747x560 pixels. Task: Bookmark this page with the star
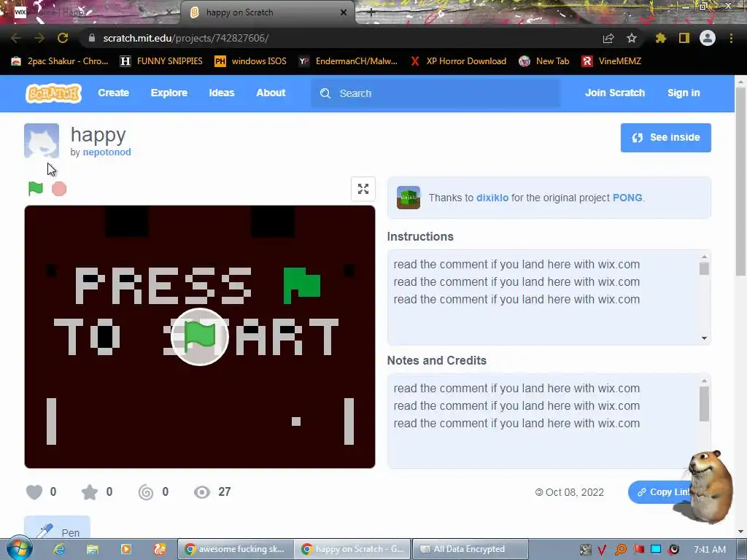coord(632,38)
